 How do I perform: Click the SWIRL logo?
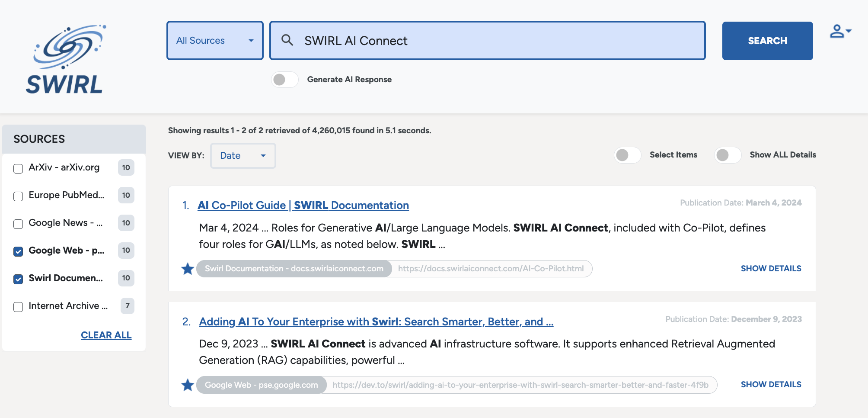(x=66, y=59)
